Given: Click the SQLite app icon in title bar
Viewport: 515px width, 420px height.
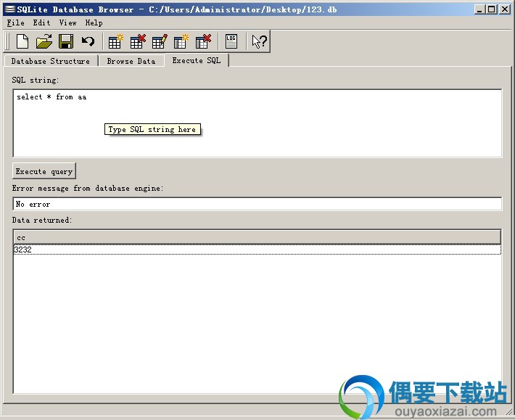Looking at the screenshot, I should coord(10,9).
